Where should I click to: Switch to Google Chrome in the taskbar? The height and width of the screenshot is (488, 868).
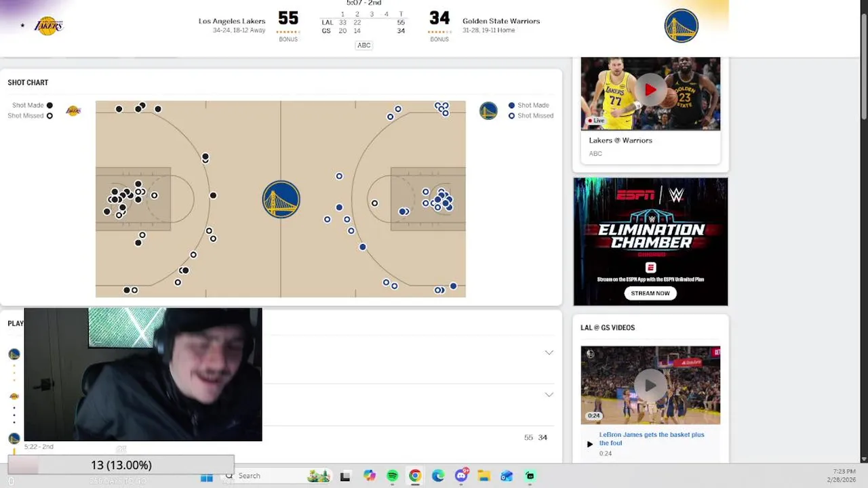pyautogui.click(x=415, y=476)
